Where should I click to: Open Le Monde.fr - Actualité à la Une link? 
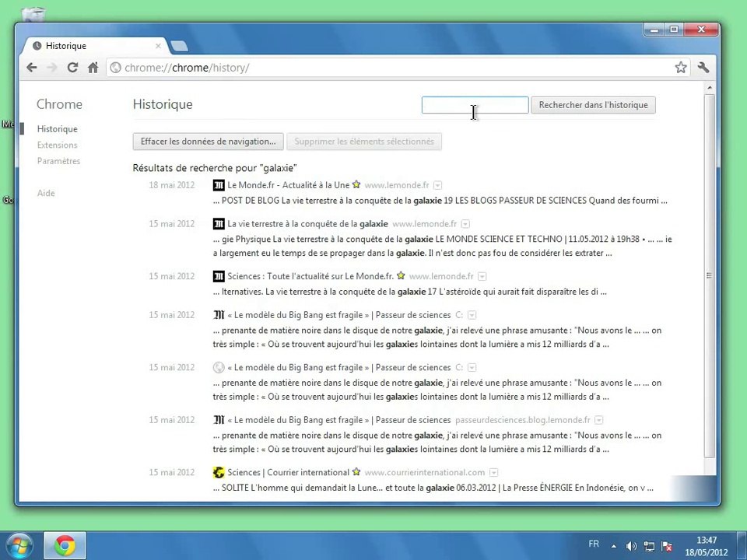pyautogui.click(x=288, y=185)
